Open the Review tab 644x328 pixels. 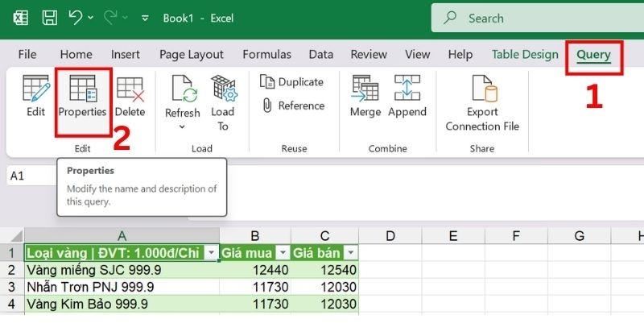[369, 55]
